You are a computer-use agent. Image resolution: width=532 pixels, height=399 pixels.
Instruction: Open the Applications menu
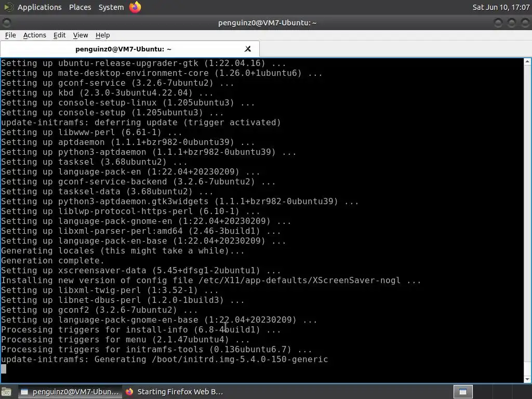(39, 7)
